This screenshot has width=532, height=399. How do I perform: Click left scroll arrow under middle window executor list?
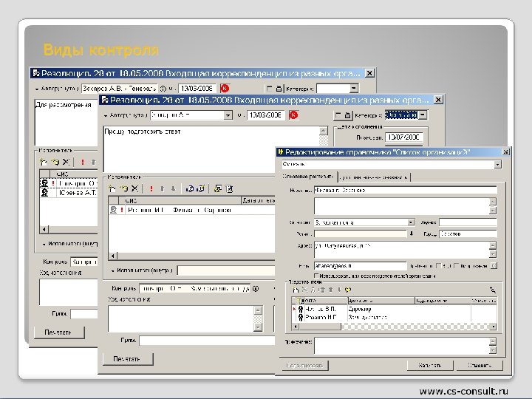[x=113, y=256]
